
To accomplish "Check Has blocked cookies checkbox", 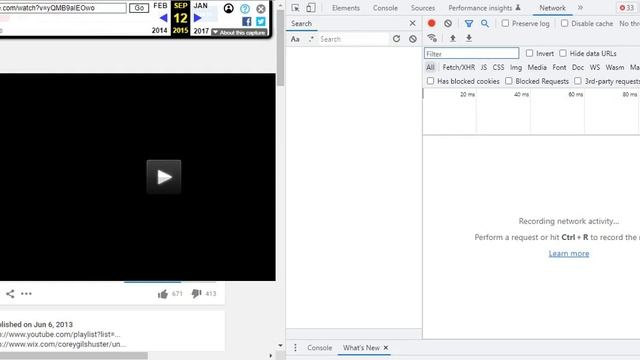I will pos(430,81).
